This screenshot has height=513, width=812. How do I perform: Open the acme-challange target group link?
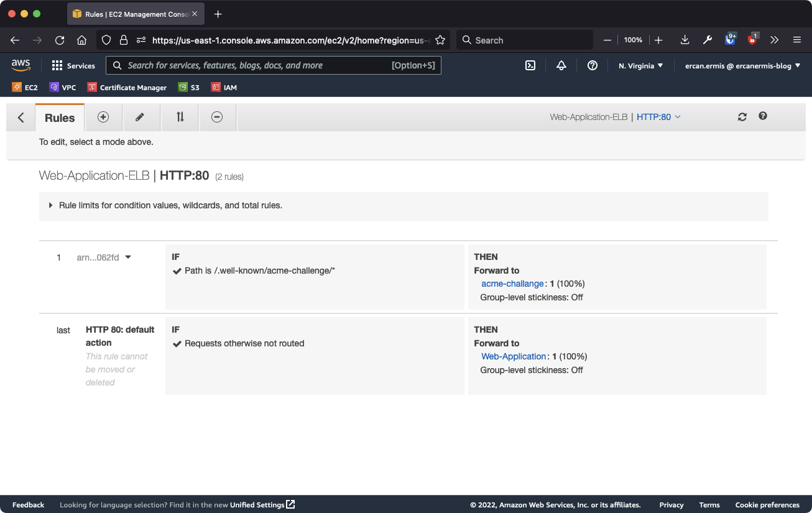pyautogui.click(x=512, y=284)
